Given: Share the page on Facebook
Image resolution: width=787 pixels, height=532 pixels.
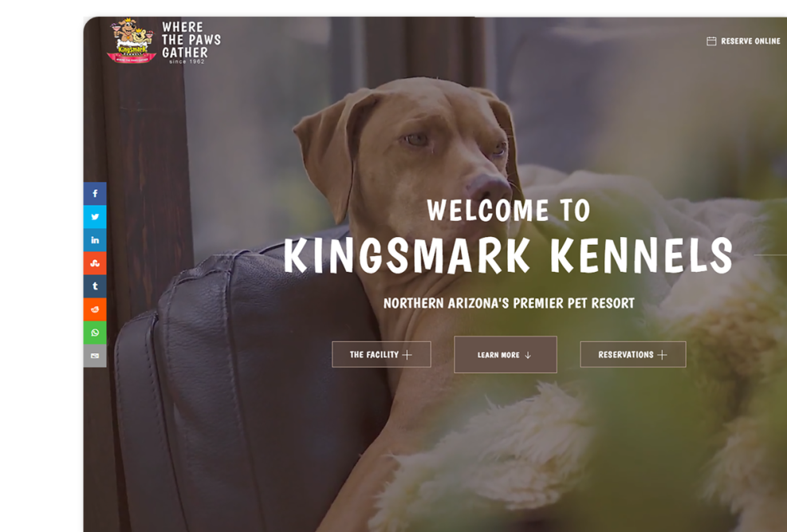Looking at the screenshot, I should pyautogui.click(x=95, y=193).
